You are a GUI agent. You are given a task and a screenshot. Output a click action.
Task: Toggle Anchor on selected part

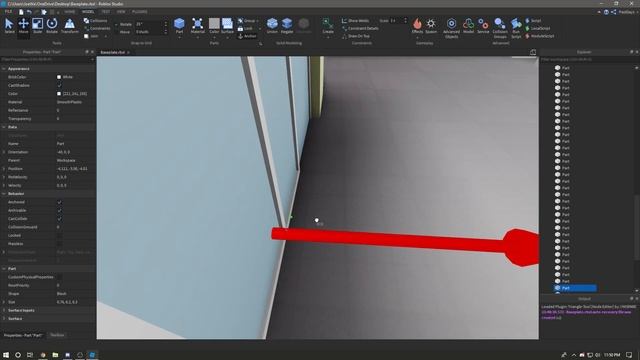point(247,36)
